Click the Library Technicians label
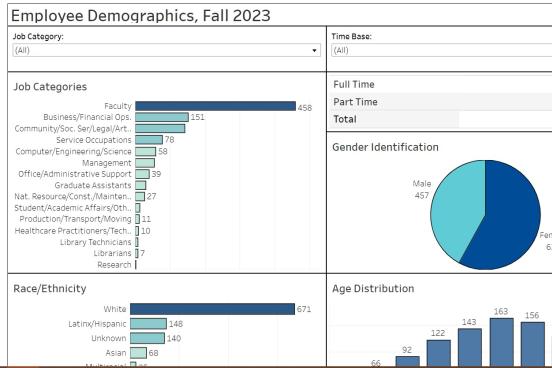The height and width of the screenshot is (368, 552). tap(96, 242)
